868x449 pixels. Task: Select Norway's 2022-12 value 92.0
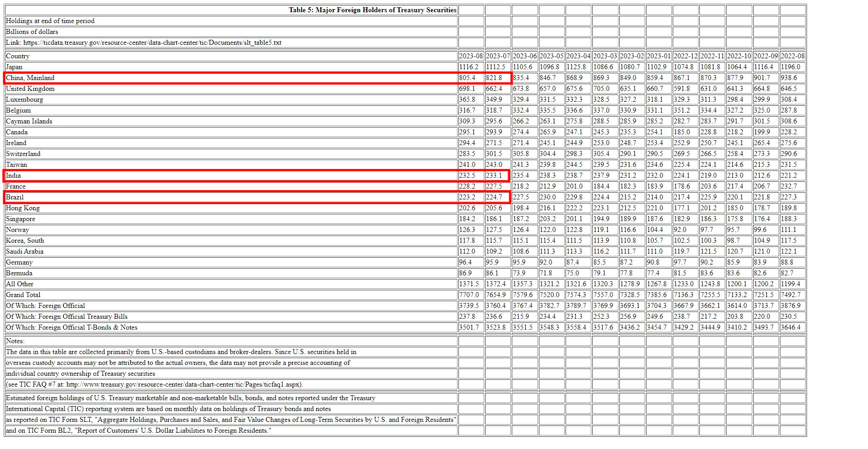pos(685,230)
